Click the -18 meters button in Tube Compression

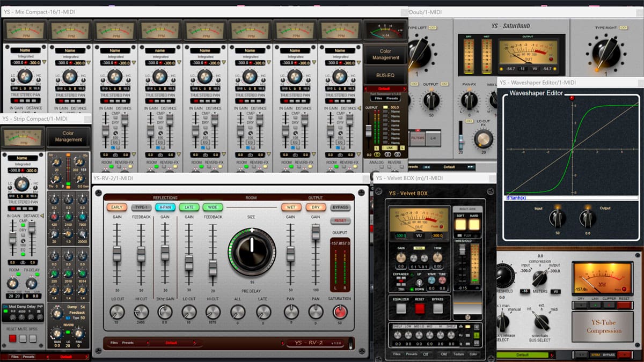pyautogui.click(x=525, y=291)
